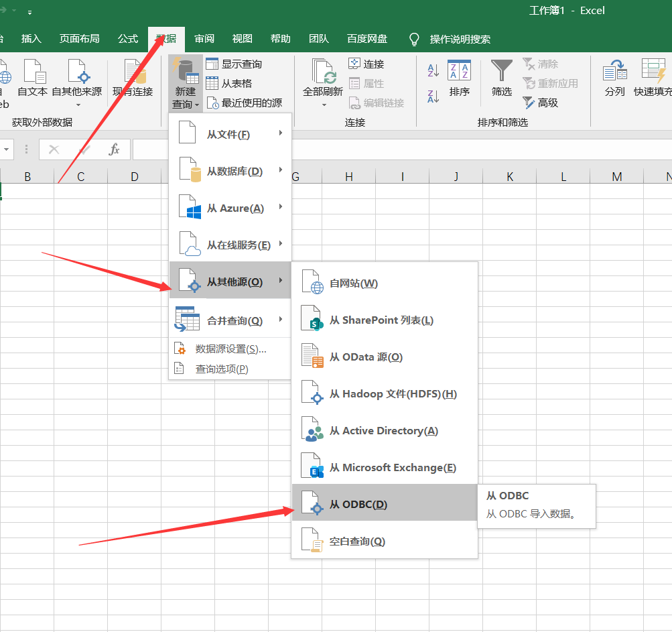
Task: Expand Combine Queries (合并查询) submenu
Action: coord(230,320)
